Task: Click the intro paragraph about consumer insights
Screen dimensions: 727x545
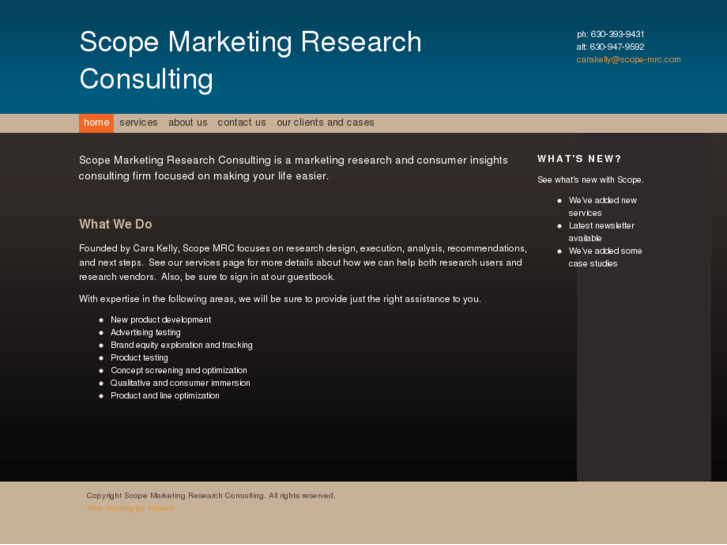Action: pyautogui.click(x=293, y=168)
